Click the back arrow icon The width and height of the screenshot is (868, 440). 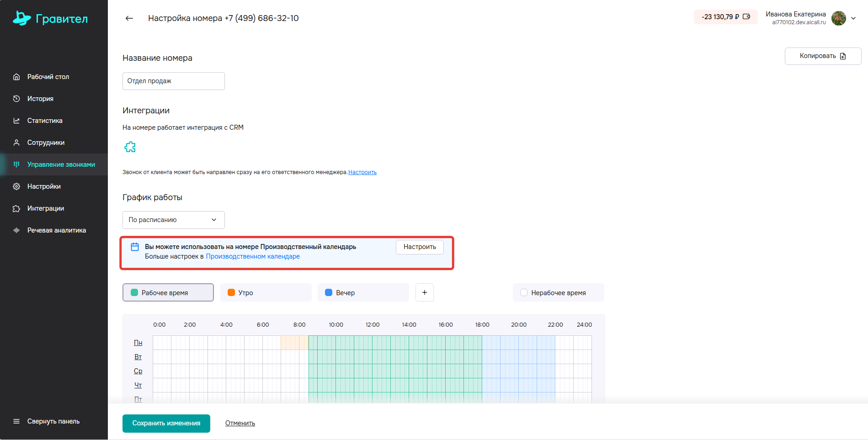(x=129, y=18)
